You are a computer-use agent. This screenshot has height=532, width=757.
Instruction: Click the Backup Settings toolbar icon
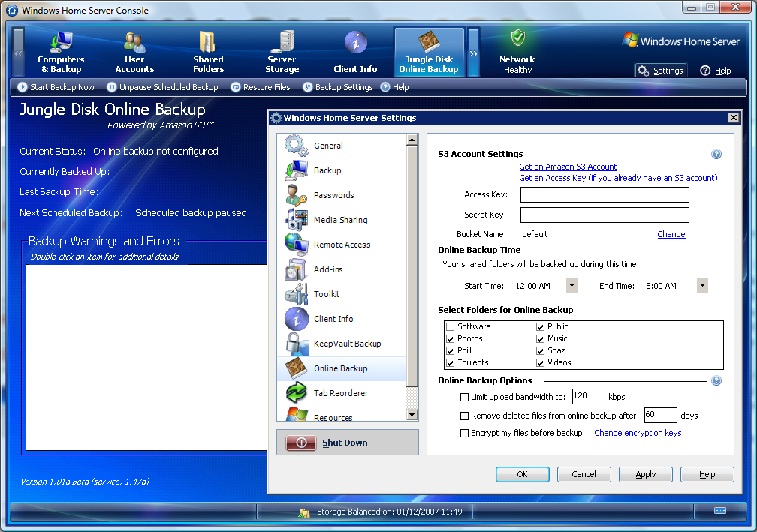[308, 87]
